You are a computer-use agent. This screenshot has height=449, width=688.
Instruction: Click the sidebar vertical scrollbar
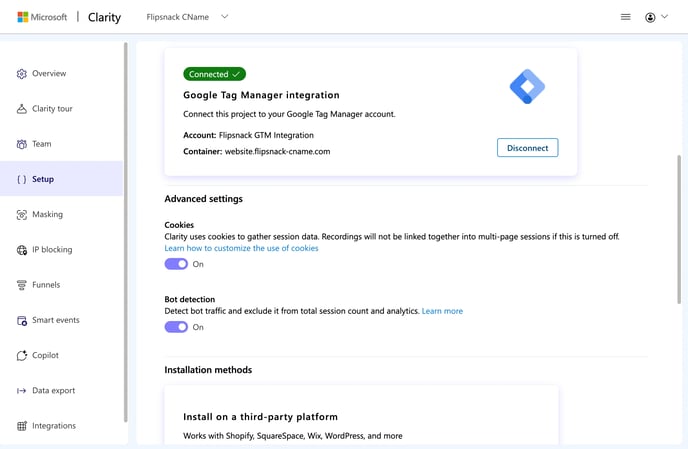(x=125, y=232)
